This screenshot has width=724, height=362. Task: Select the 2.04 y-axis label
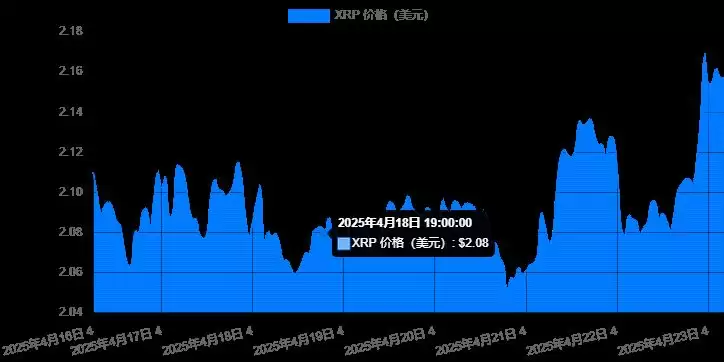coord(71,312)
